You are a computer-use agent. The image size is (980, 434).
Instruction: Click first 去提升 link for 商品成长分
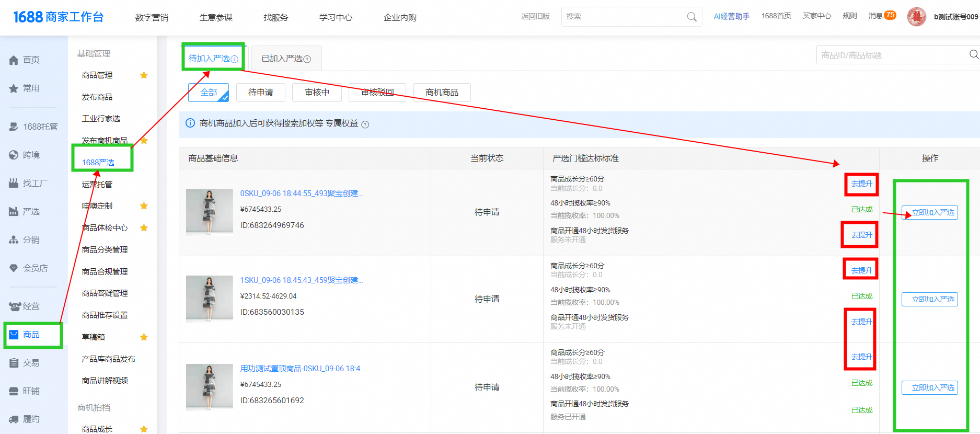click(861, 184)
